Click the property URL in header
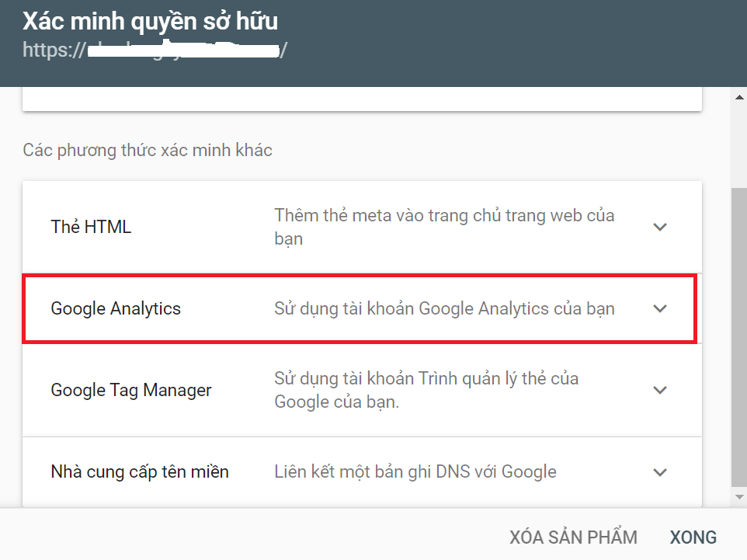Screen dimensions: 747x560 point(155,50)
